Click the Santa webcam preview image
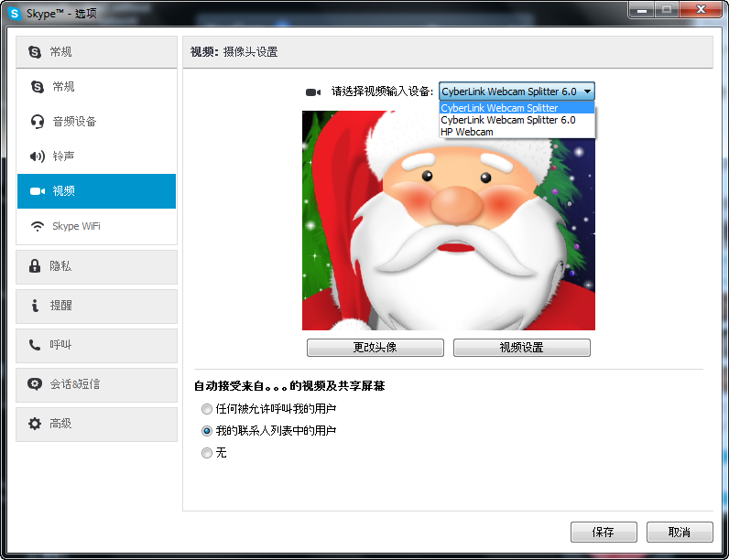 point(449,221)
